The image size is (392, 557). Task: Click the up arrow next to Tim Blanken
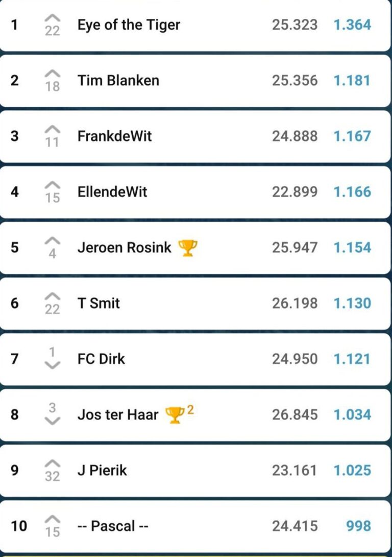click(x=53, y=74)
